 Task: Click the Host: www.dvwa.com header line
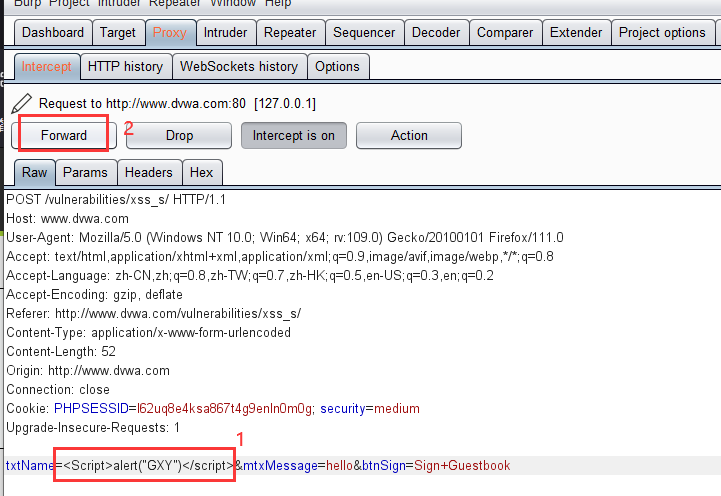68,218
